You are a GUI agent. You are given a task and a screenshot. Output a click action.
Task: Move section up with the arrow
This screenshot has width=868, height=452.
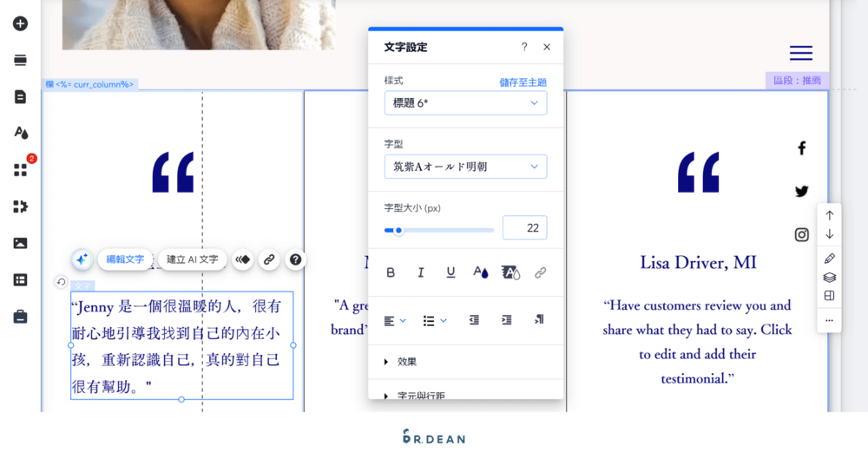click(829, 215)
